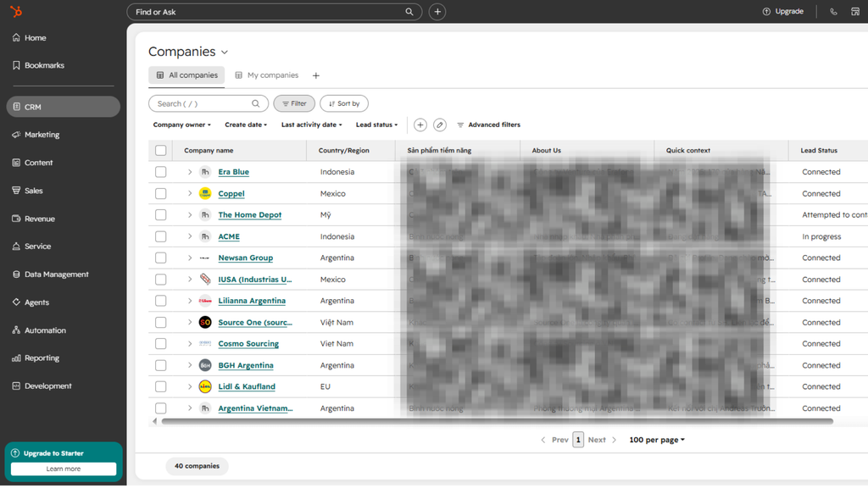The width and height of the screenshot is (868, 488).
Task: Click the Coppel company logo
Action: 205,193
